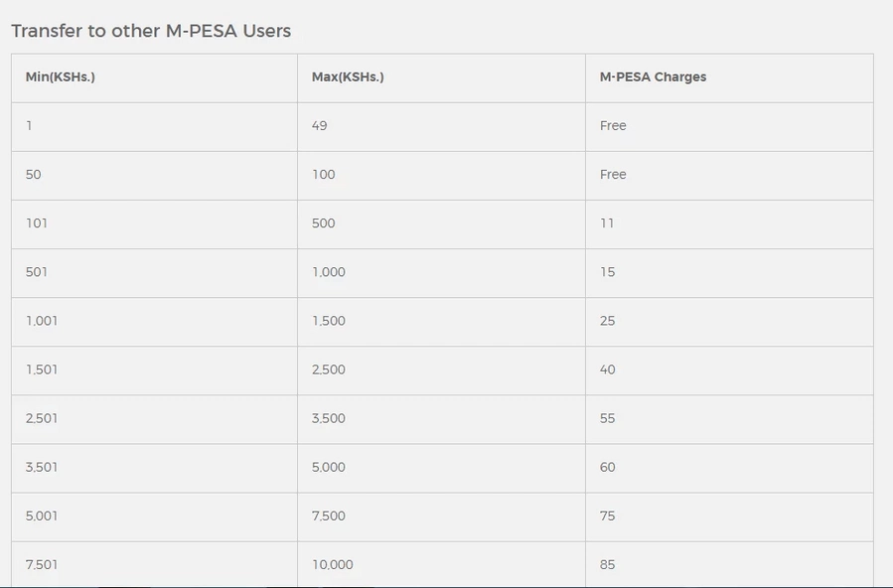Viewport: 893px width, 588px height.
Task: Click the charge cell showing 60
Action: (729, 468)
